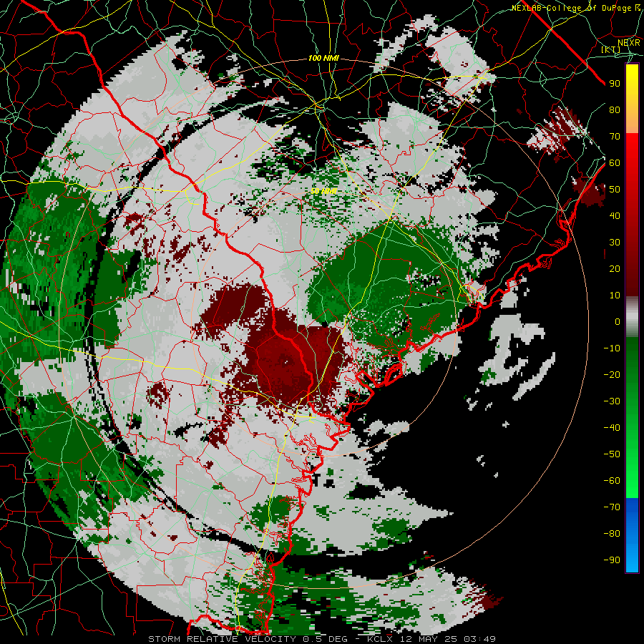
Task: Click the "50" value on the velocity scale
Action: [615, 190]
